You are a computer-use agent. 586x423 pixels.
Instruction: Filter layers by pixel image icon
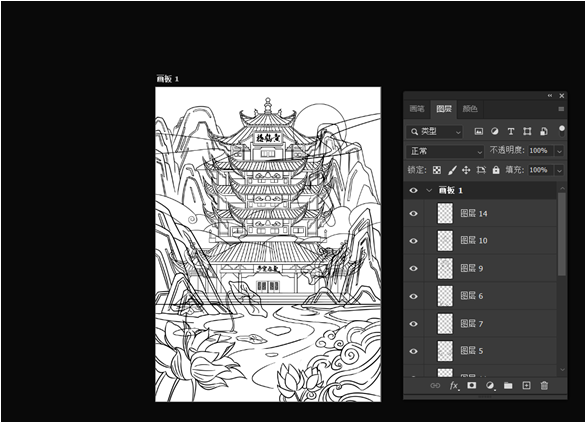(478, 132)
